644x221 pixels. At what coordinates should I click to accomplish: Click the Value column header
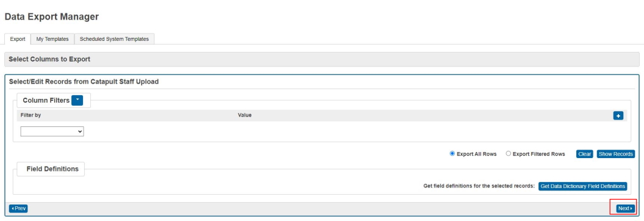coord(245,115)
